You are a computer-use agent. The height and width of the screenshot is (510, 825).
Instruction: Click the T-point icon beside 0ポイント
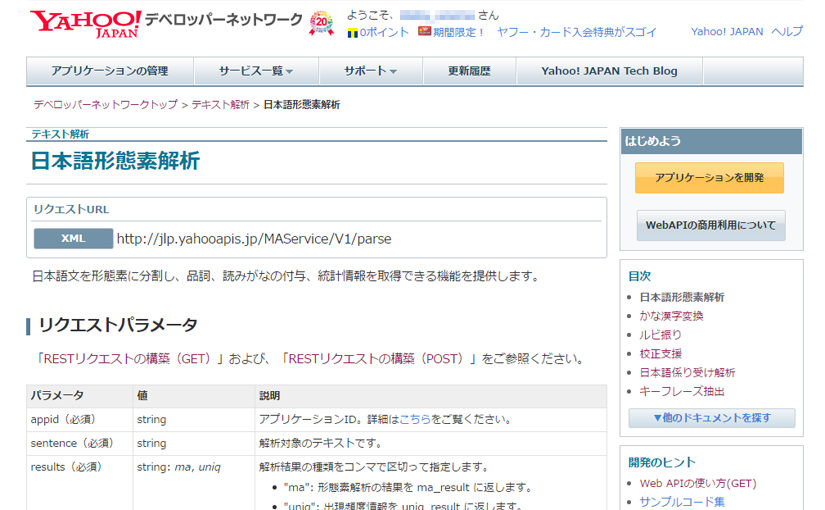(x=353, y=33)
